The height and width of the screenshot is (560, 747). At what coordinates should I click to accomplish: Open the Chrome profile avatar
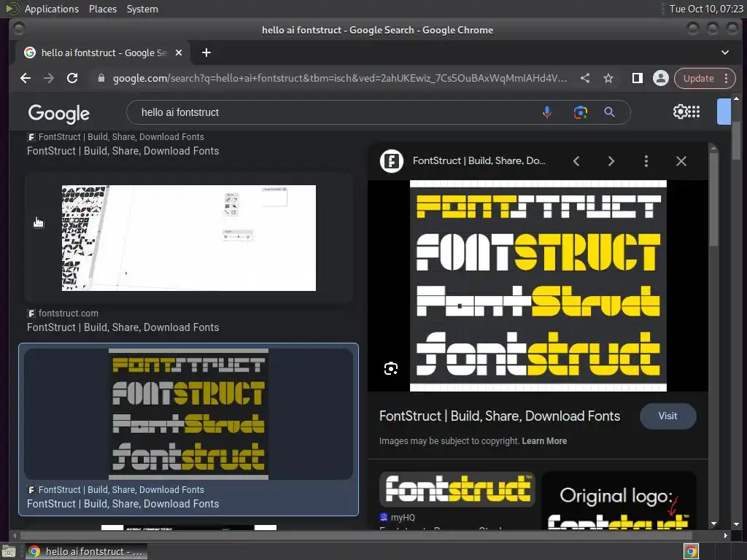click(661, 78)
